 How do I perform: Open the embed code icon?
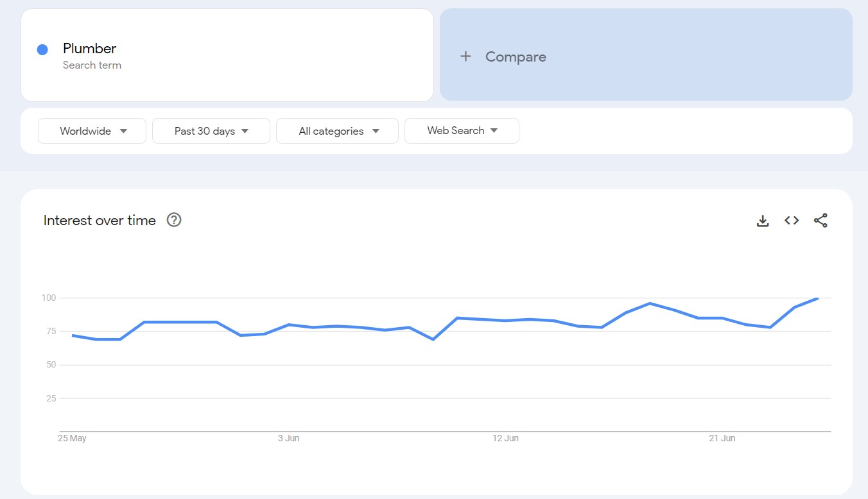(x=792, y=221)
